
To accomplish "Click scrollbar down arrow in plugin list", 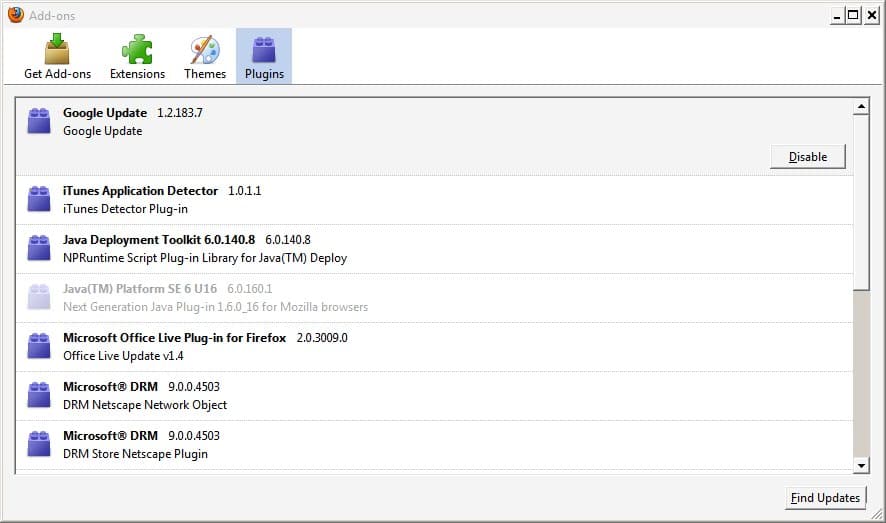I will point(861,466).
